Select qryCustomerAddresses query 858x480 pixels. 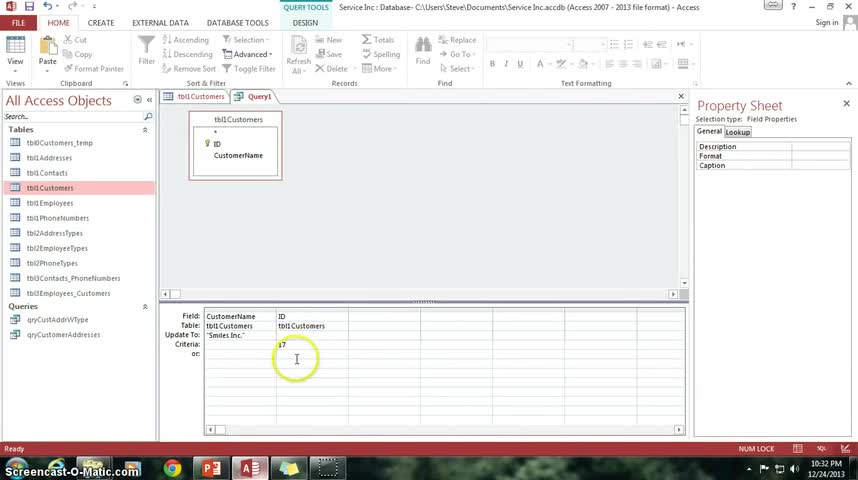(63, 334)
